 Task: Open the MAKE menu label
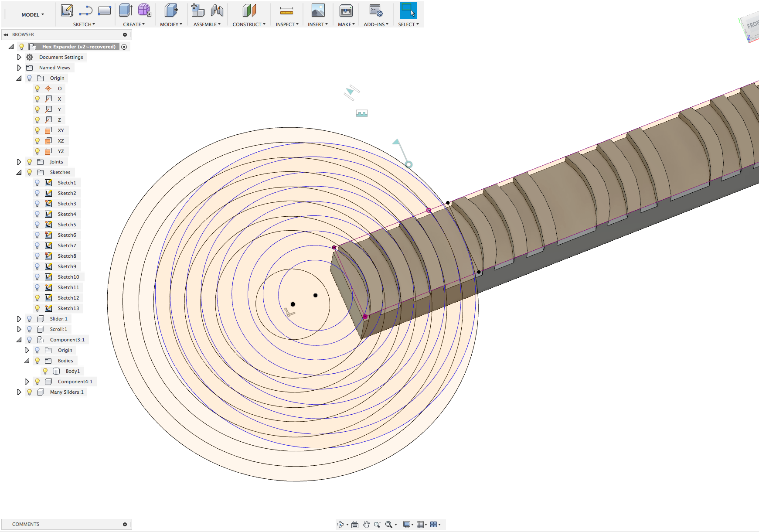(346, 24)
